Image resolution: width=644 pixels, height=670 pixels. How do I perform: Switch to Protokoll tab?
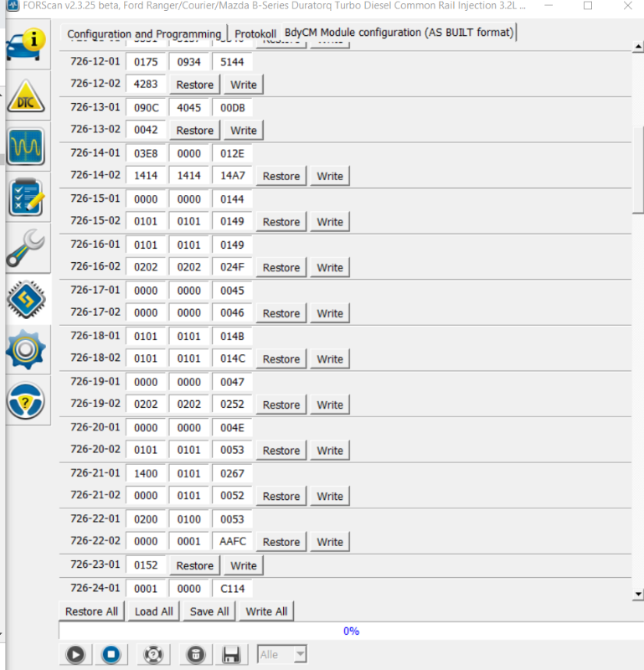click(x=255, y=33)
